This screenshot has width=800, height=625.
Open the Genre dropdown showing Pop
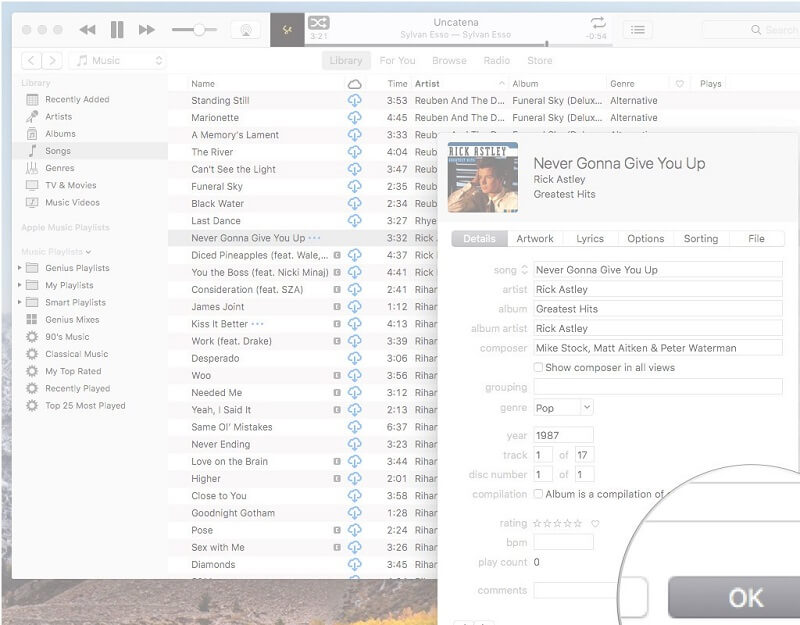tap(565, 405)
